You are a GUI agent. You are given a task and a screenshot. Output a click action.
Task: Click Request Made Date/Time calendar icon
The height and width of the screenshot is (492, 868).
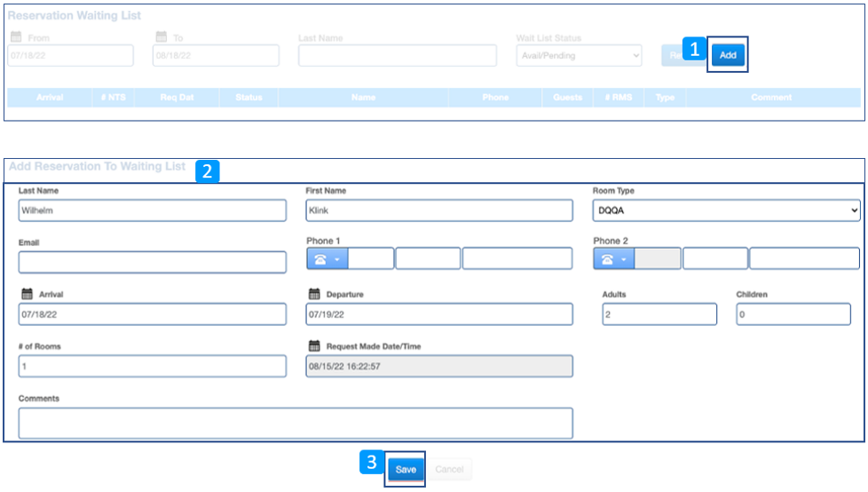pyautogui.click(x=314, y=345)
